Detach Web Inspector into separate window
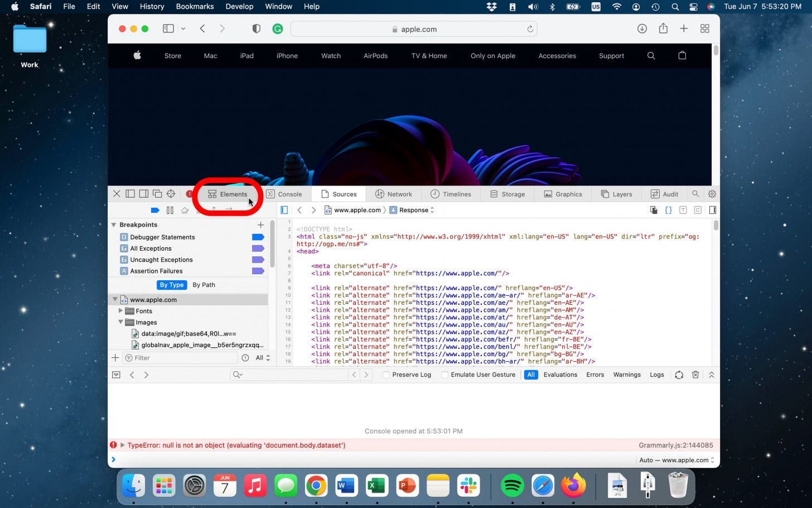This screenshot has height=508, width=812. click(x=157, y=194)
